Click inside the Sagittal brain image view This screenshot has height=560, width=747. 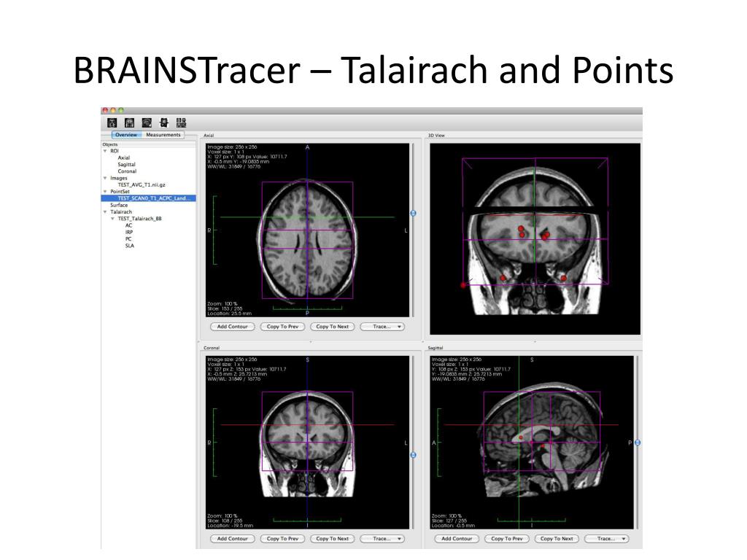[x=532, y=443]
